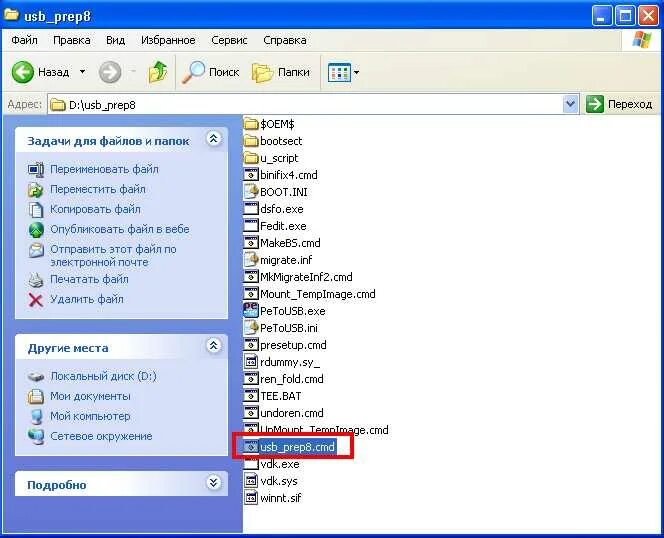Screen dimensions: 664x538
Task: Select the bootsect folder icon
Action: [x=251, y=141]
